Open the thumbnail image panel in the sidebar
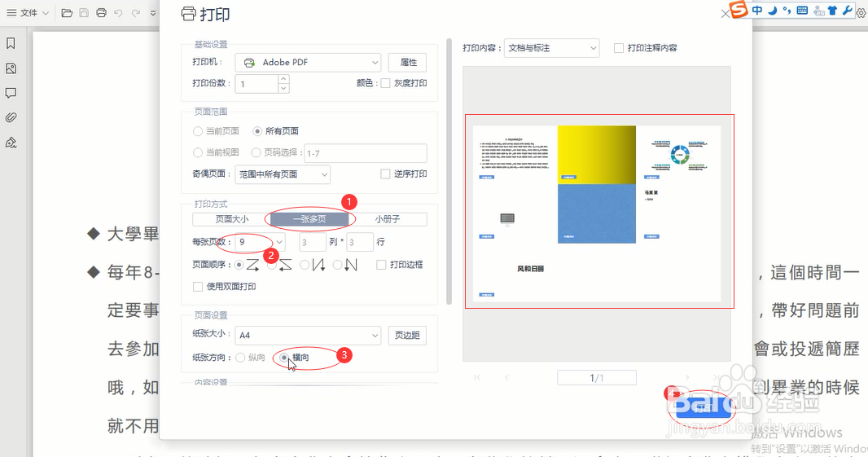The image size is (868, 457). point(11,68)
